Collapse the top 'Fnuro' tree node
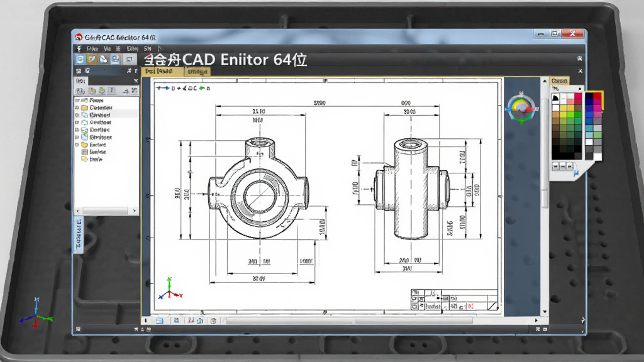 tap(77, 100)
